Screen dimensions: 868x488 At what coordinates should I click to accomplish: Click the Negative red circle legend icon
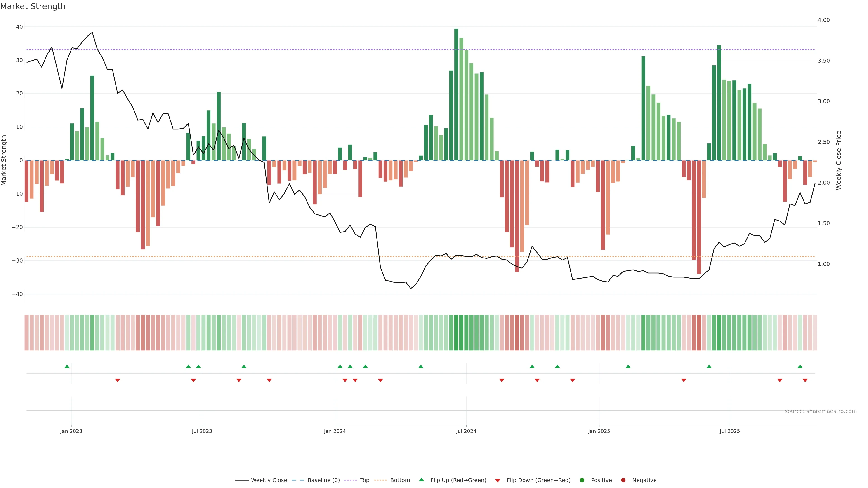623,480
